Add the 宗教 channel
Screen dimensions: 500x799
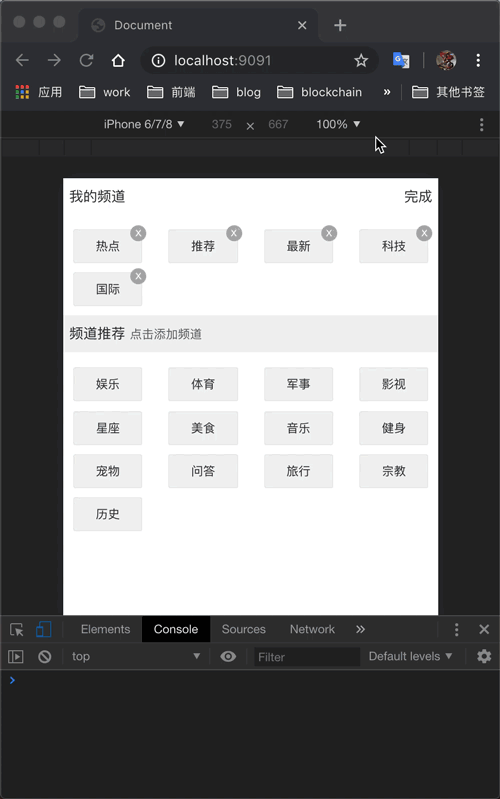(x=393, y=471)
